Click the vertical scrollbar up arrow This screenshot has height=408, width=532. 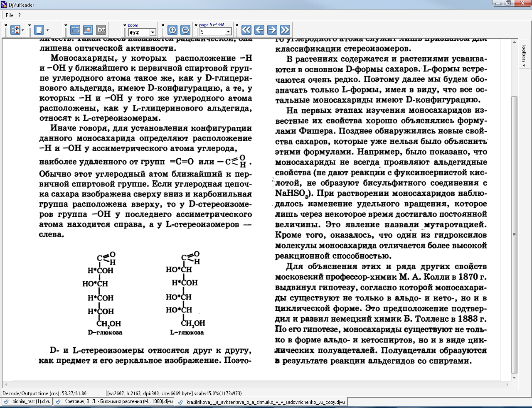[x=515, y=42]
